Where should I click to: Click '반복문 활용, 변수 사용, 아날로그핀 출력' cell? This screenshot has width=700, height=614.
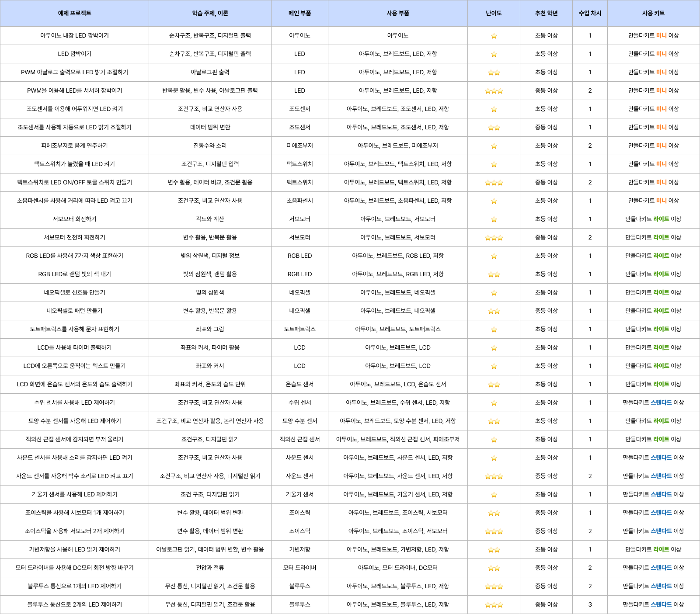pyautogui.click(x=210, y=90)
